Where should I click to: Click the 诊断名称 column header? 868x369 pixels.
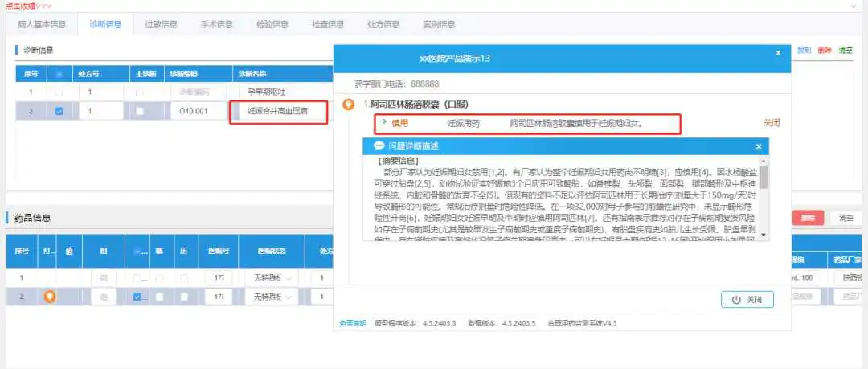pyautogui.click(x=253, y=74)
